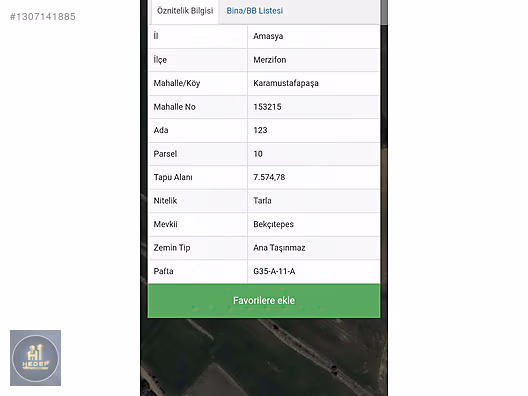
Task: Click the HEDEF agency logo thumbnail
Action: pos(35,358)
